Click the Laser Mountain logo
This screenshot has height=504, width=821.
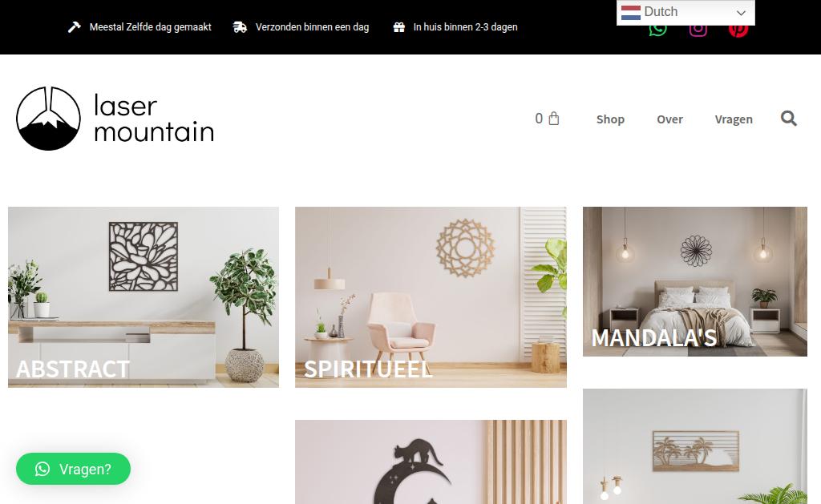pyautogui.click(x=115, y=119)
